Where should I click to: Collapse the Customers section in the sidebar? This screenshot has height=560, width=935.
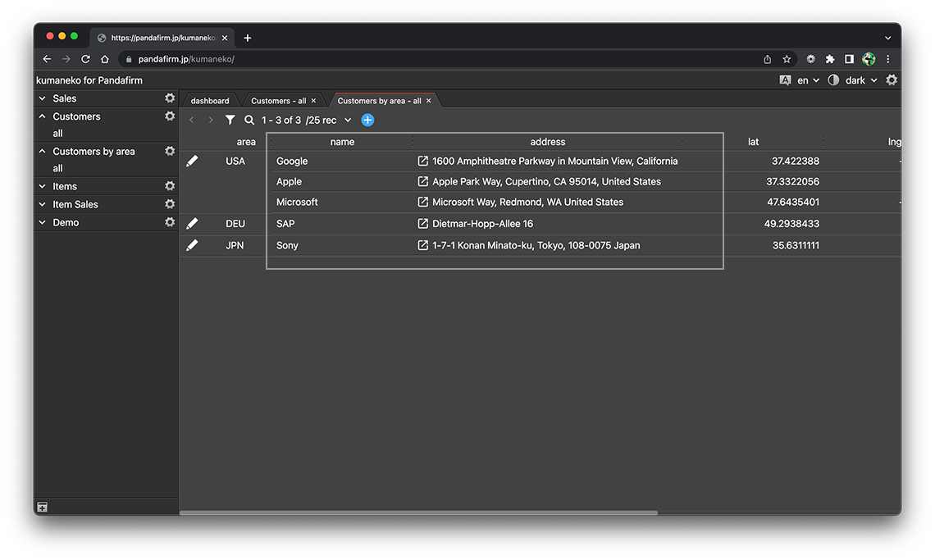(43, 116)
